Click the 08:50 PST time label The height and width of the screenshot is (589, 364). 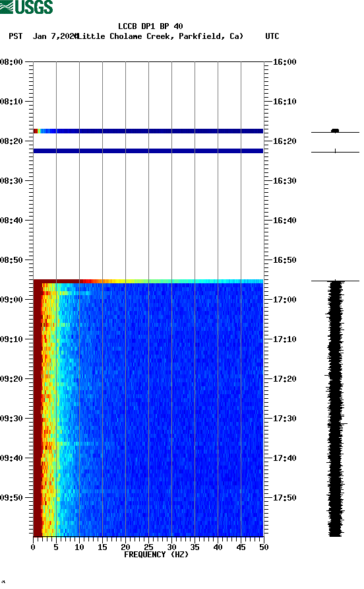pos(12,260)
